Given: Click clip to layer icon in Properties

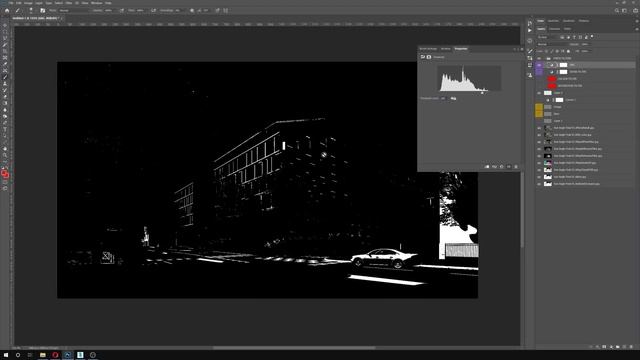Looking at the screenshot, I should pyautogui.click(x=487, y=167).
